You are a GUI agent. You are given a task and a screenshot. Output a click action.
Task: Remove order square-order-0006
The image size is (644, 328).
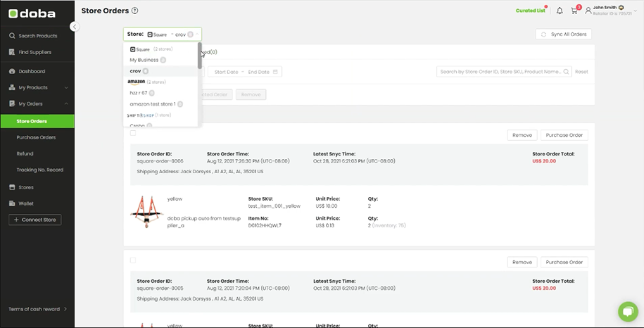tap(522, 135)
